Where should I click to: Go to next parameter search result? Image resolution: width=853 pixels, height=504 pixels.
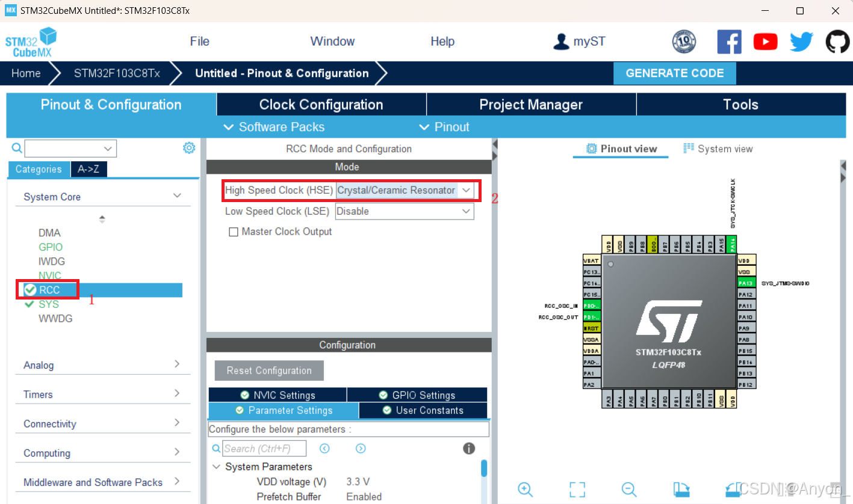(361, 449)
